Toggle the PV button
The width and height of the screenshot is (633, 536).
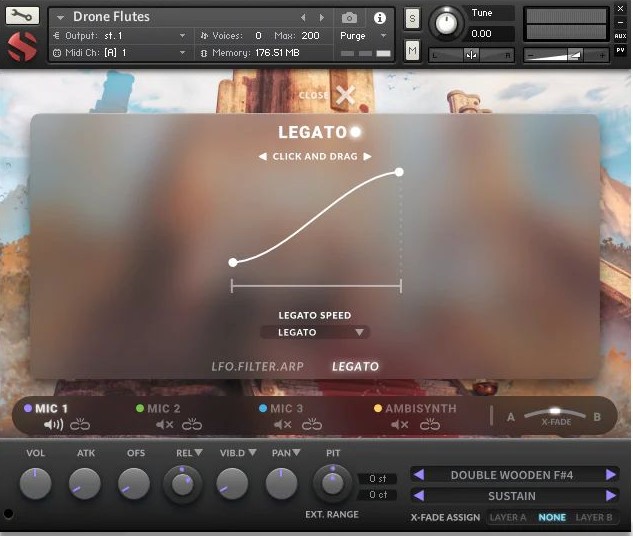point(620,50)
